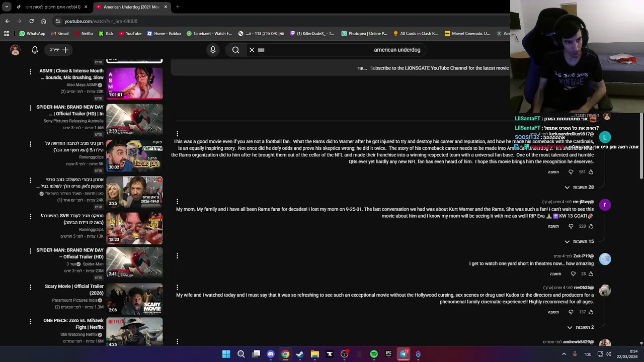
Task: Open options for Spider-Man Sony Australia trailer
Action: [x=30, y=108]
